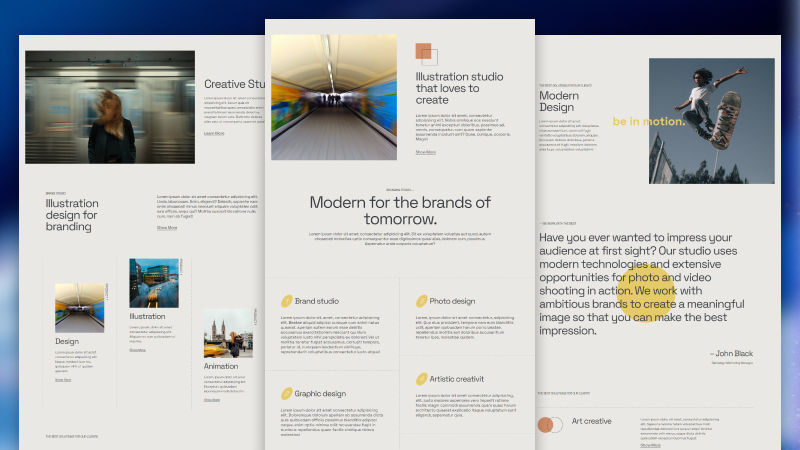Screen dimensions: 800x450
Task: Click the 'be in motion.' yellow text
Action: (x=649, y=122)
